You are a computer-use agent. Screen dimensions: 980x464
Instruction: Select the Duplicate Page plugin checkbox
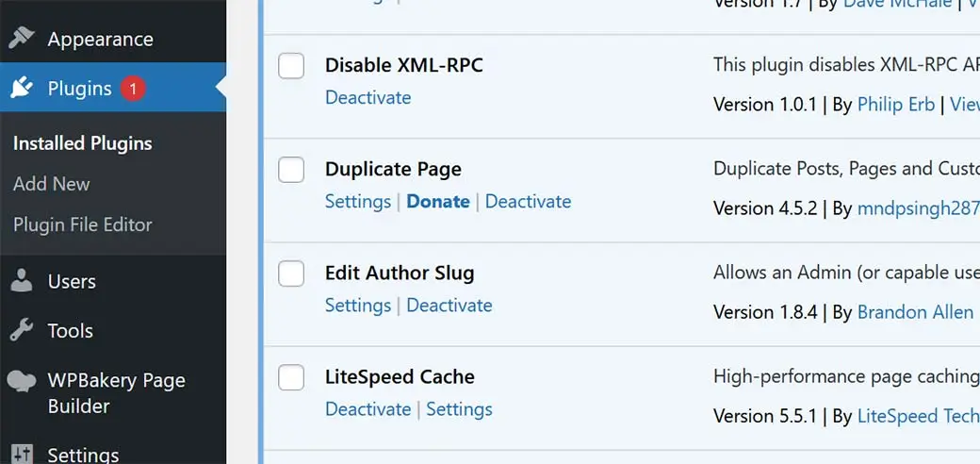[291, 170]
